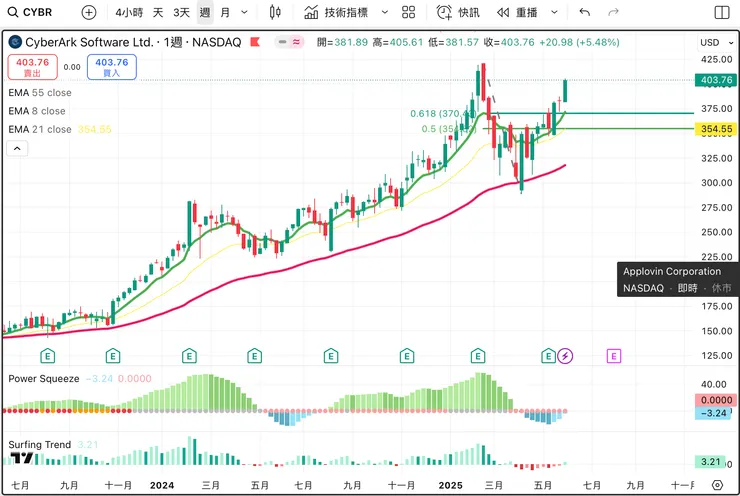Click the TradingView logo watermark
This screenshot has width=740, height=496.
(22, 458)
